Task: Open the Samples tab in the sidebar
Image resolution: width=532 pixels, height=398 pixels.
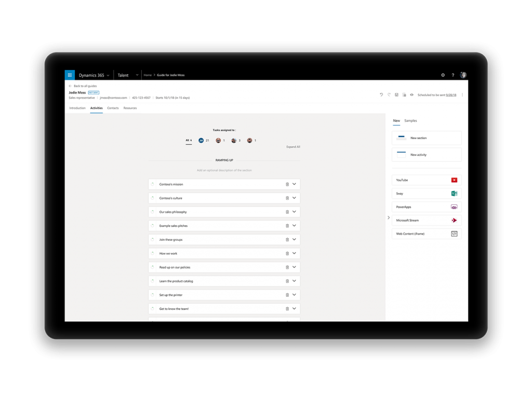Action: [410, 120]
